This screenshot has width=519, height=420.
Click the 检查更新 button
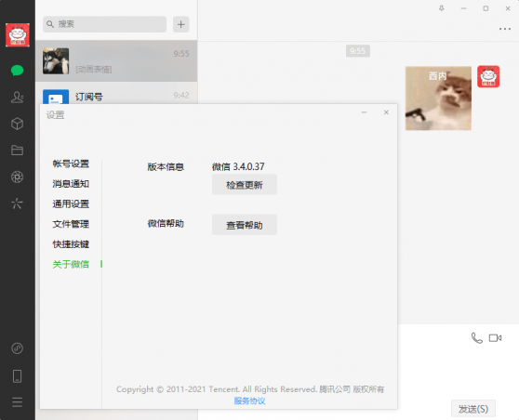(x=245, y=185)
